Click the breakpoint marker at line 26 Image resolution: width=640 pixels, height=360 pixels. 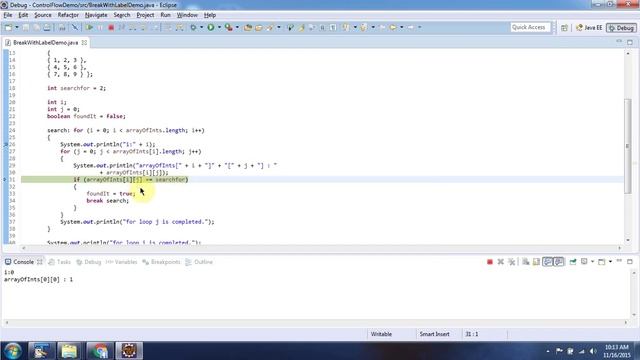pos(5,144)
